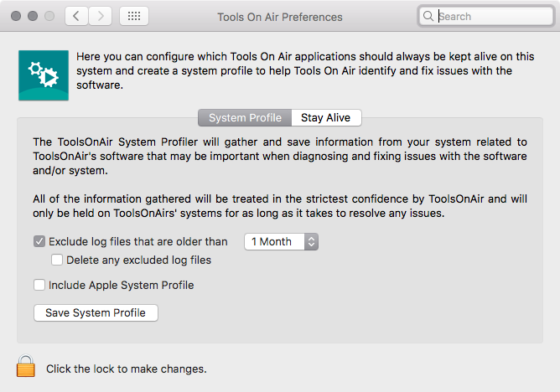
Task: Open the 1 Month age dropdown
Action: [x=281, y=241]
